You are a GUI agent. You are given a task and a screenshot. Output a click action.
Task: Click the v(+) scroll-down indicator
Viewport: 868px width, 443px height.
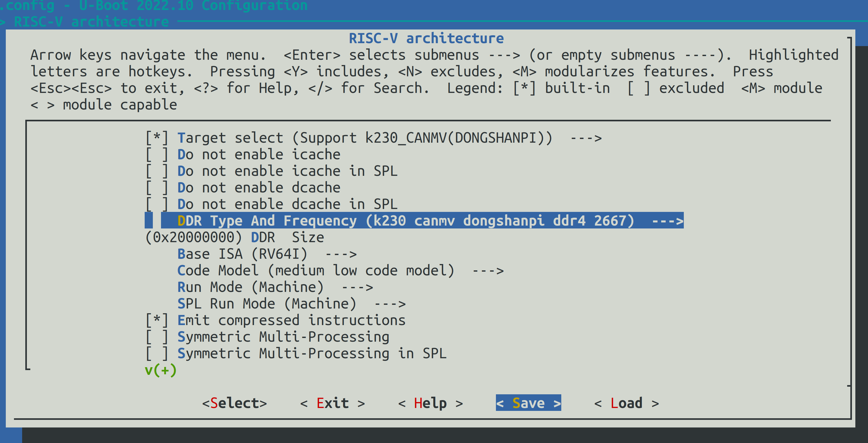pyautogui.click(x=161, y=370)
